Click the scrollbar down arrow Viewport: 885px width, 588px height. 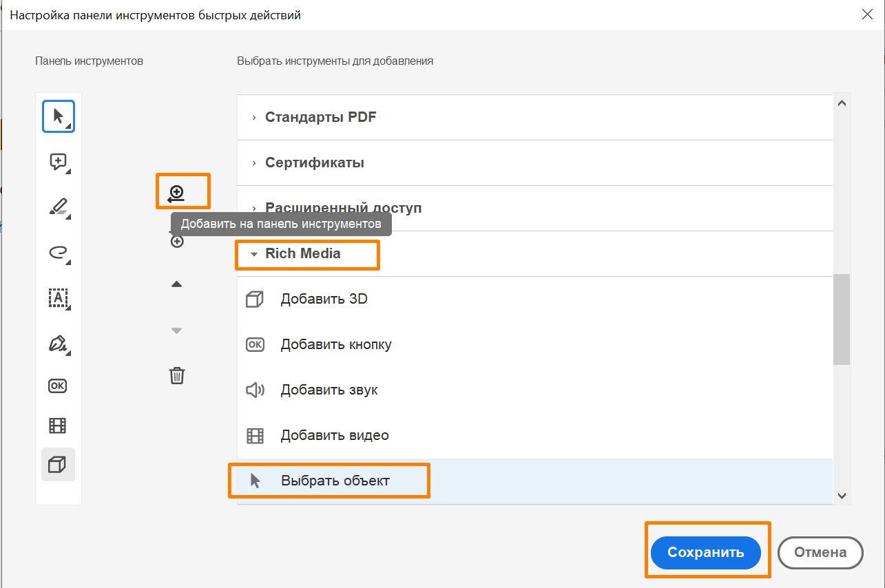841,495
